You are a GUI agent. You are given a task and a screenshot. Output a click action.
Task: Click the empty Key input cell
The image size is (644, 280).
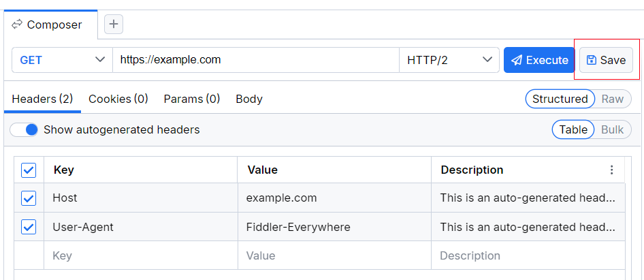click(x=140, y=256)
